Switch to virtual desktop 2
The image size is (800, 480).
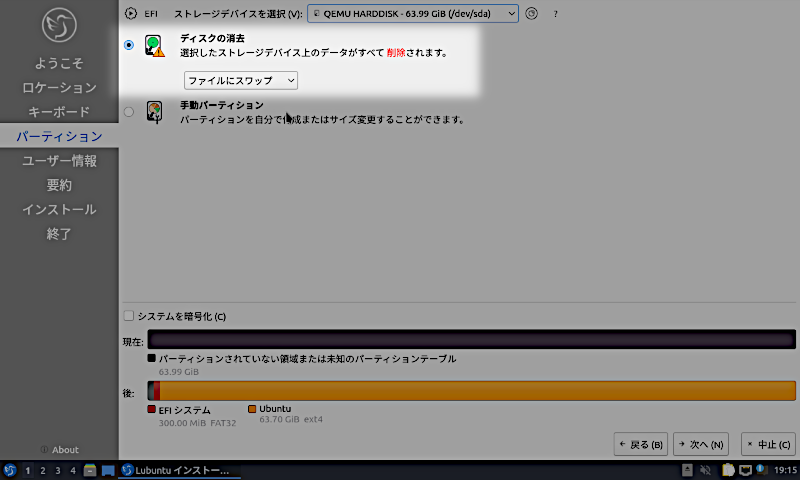pos(43,470)
